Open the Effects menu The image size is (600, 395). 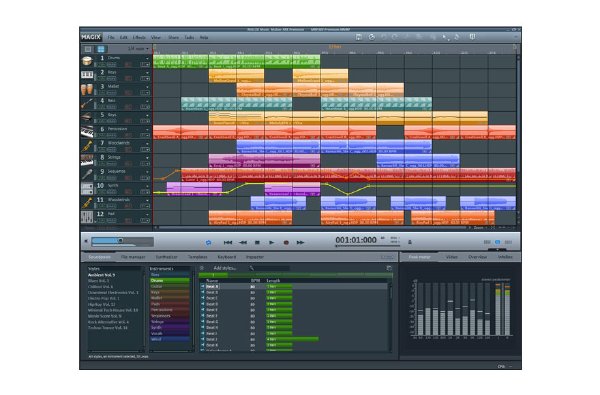(x=139, y=38)
